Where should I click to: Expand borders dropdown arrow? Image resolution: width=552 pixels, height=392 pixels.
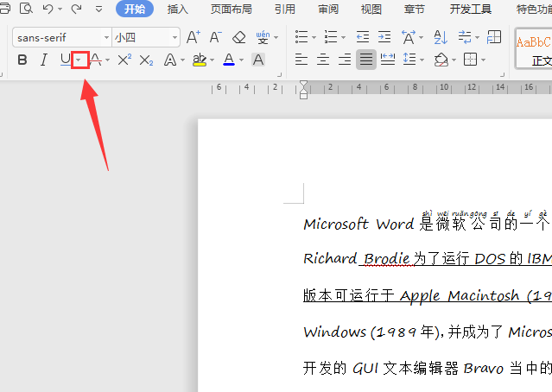(x=484, y=60)
